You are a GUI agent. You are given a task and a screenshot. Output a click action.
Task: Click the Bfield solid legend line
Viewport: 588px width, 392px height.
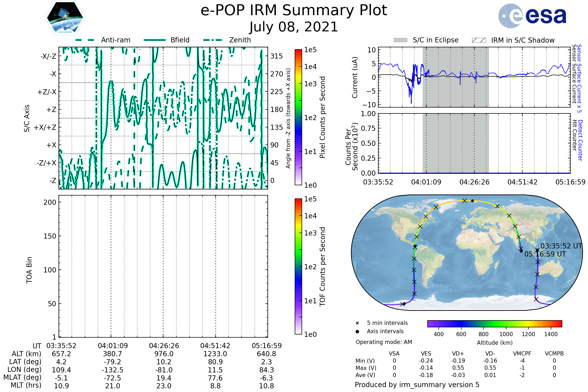(x=155, y=40)
